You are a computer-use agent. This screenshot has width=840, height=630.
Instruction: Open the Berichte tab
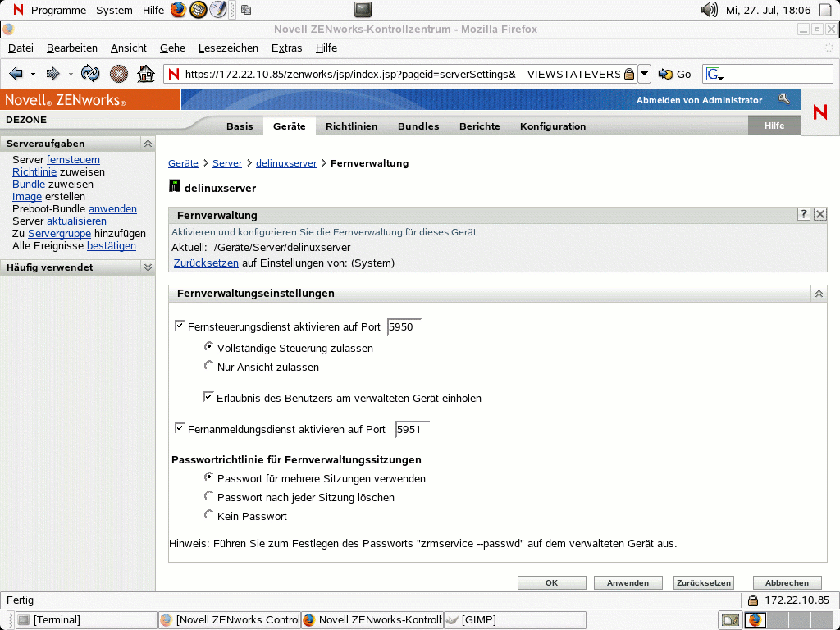(x=479, y=126)
